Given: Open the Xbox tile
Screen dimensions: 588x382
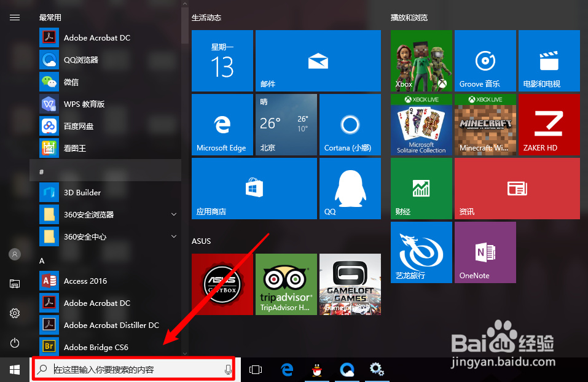Looking at the screenshot, I should pos(421,61).
